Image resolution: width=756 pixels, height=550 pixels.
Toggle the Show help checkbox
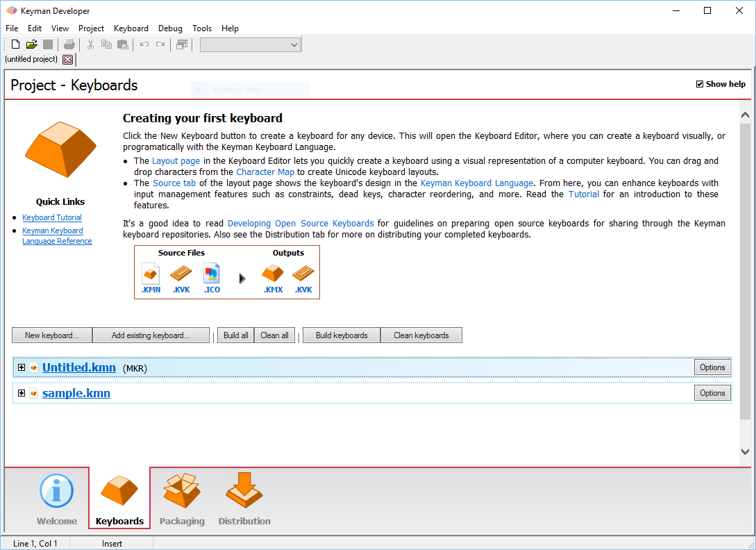click(700, 84)
